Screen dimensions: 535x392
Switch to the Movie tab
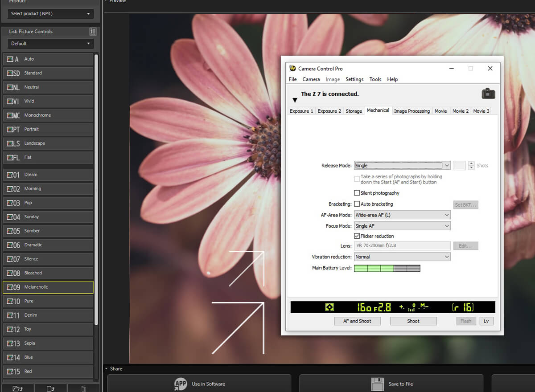pyautogui.click(x=441, y=111)
